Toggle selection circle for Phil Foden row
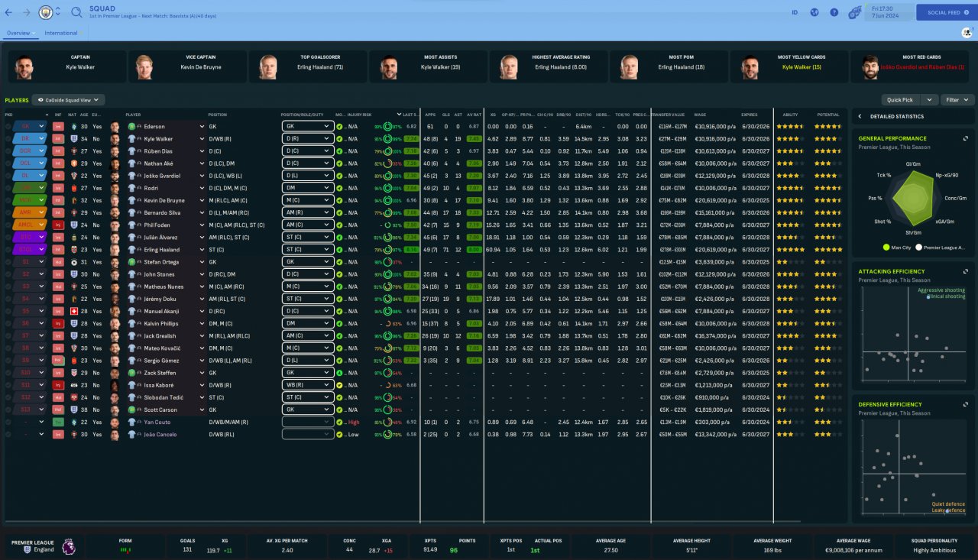This screenshot has height=560, width=978. [x=8, y=225]
